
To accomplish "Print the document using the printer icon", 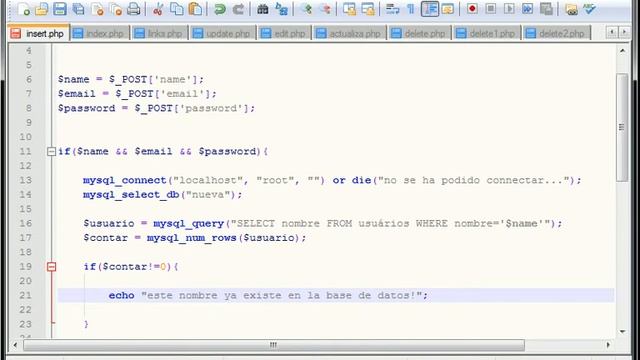I will (x=134, y=9).
